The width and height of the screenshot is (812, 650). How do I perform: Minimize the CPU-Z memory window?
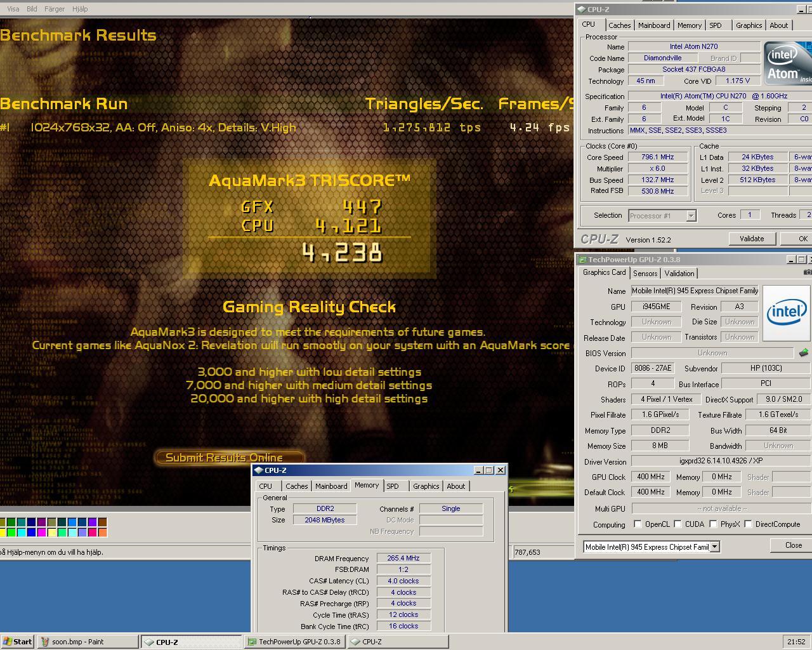click(478, 470)
